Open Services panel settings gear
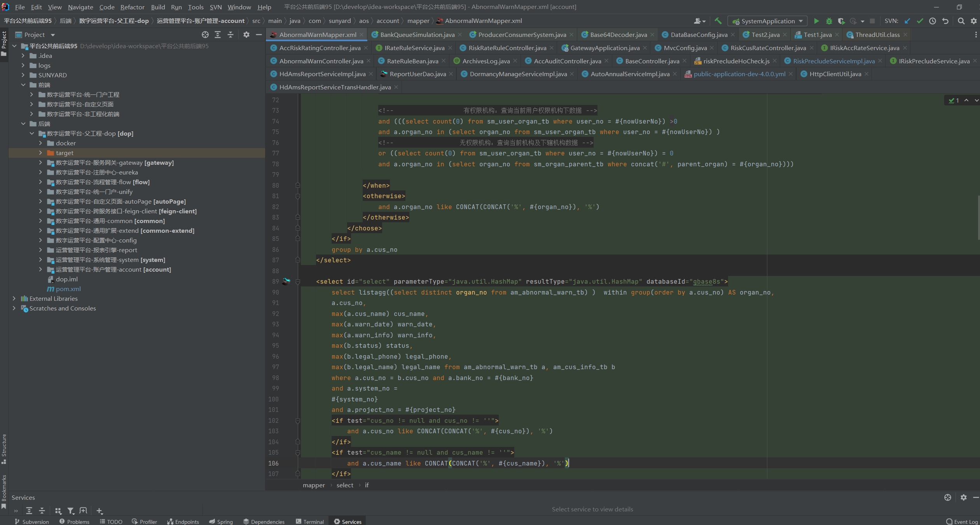Image resolution: width=980 pixels, height=525 pixels. coord(963,497)
